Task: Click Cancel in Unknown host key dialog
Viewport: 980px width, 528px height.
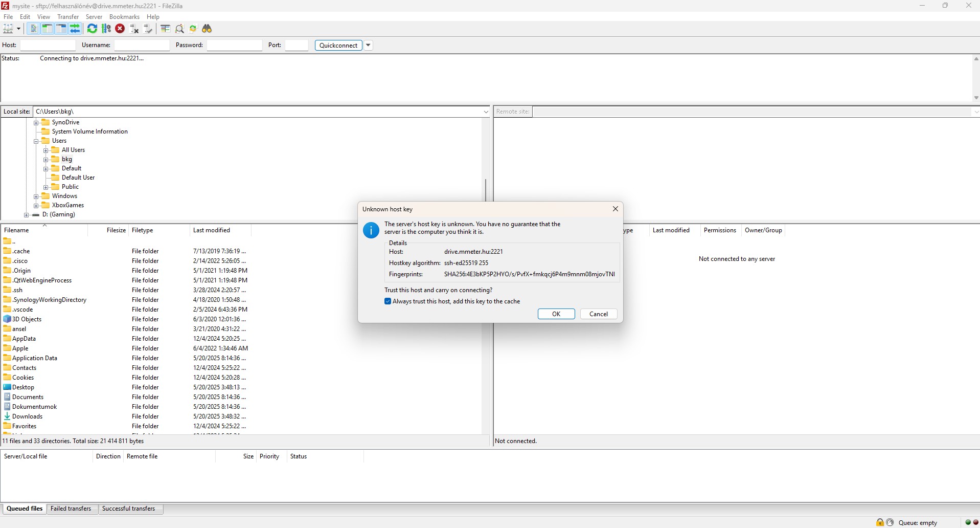Action: pos(599,314)
